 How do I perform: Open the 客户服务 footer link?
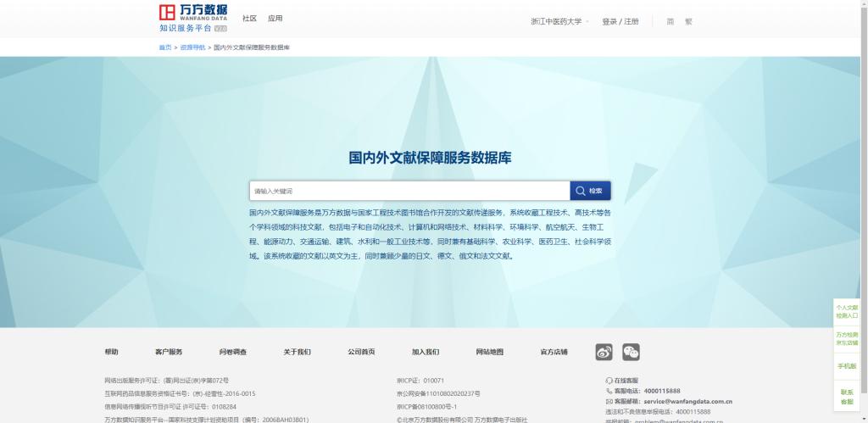click(x=169, y=352)
